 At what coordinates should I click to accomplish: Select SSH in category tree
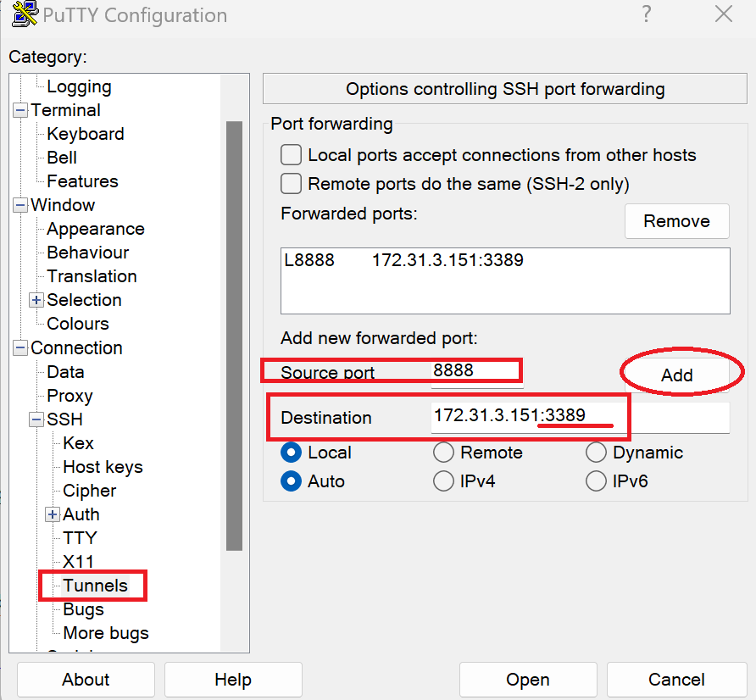click(64, 419)
